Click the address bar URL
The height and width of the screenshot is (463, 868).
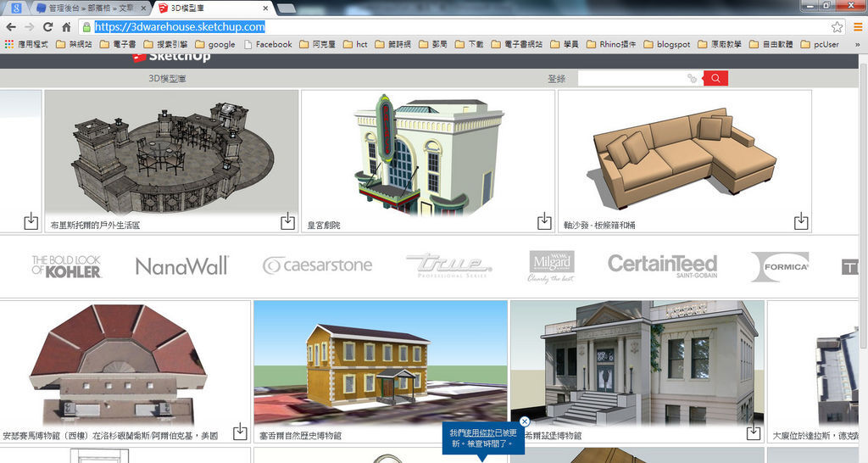click(180, 26)
